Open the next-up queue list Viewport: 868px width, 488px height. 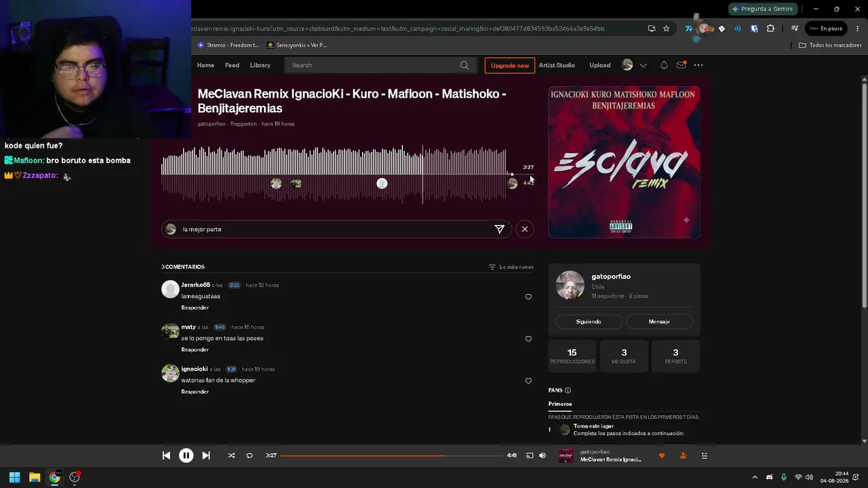coord(704,456)
